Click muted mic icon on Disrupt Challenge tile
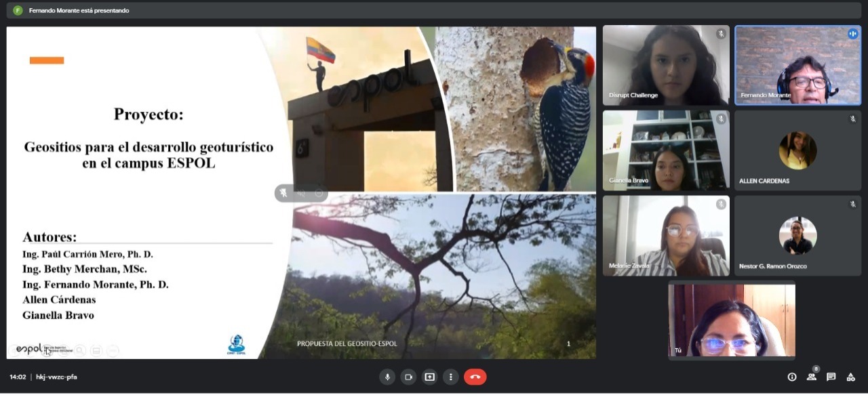 point(721,34)
